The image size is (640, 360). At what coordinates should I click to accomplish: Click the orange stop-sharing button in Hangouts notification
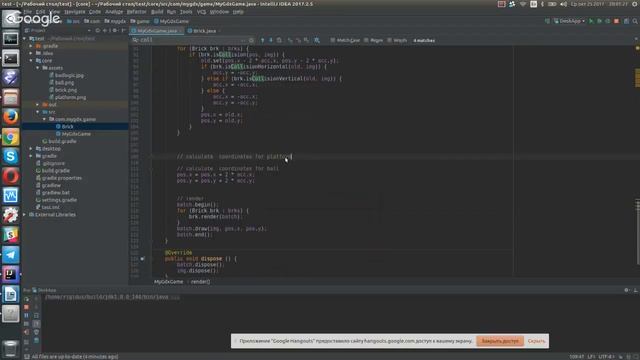(x=500, y=341)
